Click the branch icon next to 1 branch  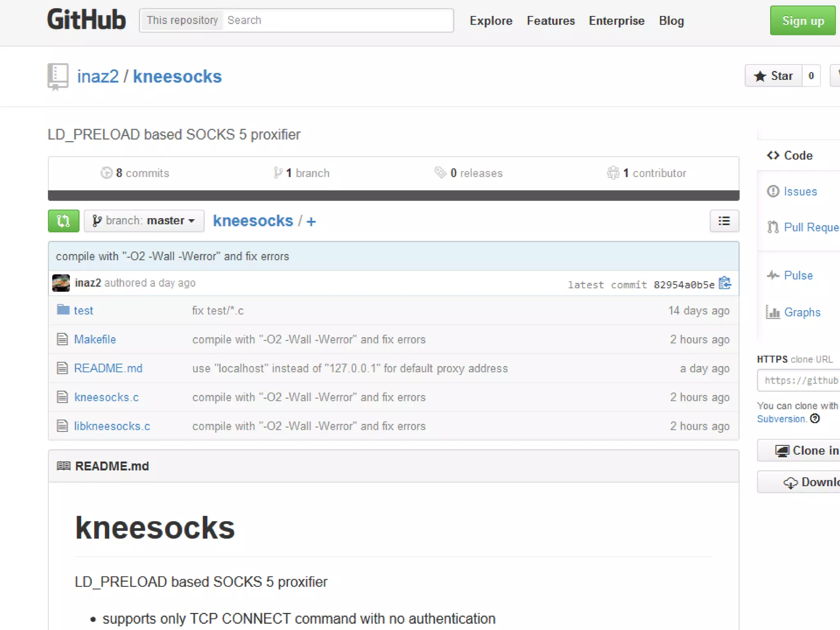coord(278,173)
